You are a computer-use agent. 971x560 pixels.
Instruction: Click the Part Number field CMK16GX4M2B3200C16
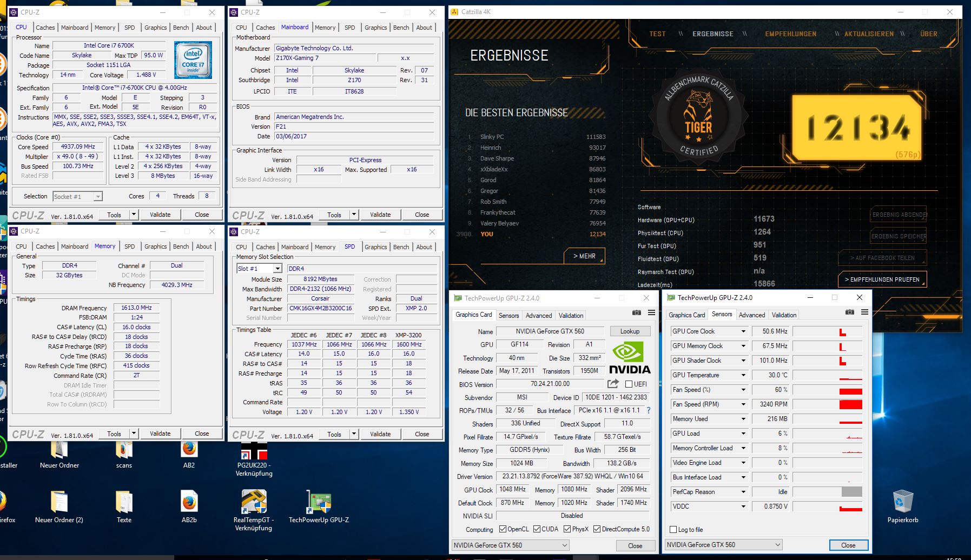[x=320, y=308]
